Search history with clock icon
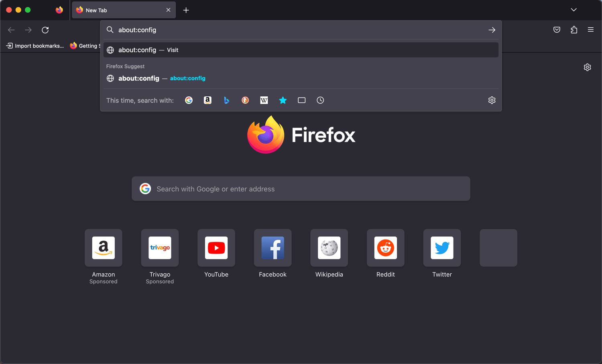602x364 pixels. tap(320, 100)
